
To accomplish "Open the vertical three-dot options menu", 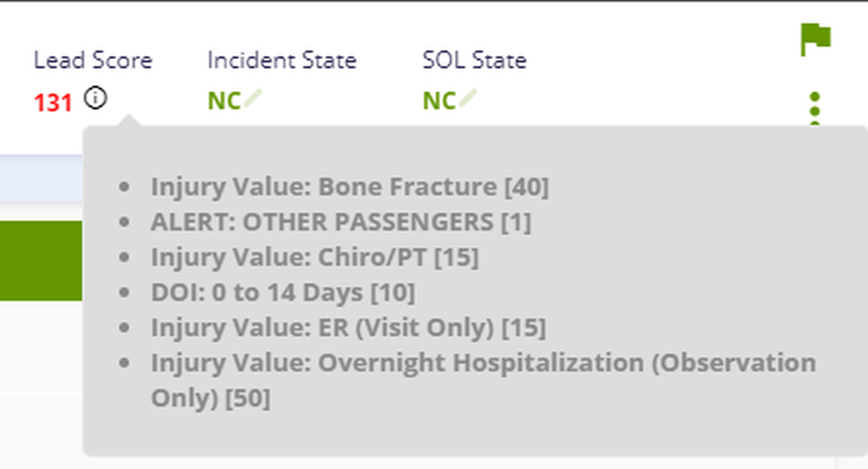I will (814, 109).
